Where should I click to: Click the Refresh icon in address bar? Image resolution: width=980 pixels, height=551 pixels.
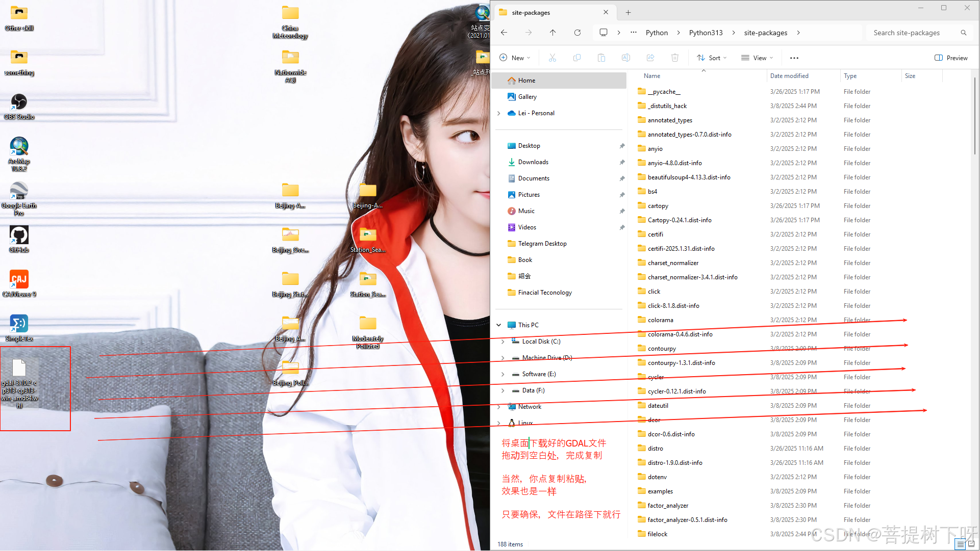[x=577, y=33]
